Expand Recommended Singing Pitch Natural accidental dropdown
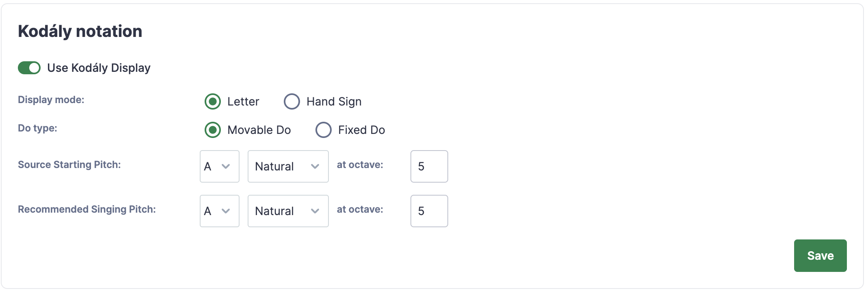 (288, 211)
